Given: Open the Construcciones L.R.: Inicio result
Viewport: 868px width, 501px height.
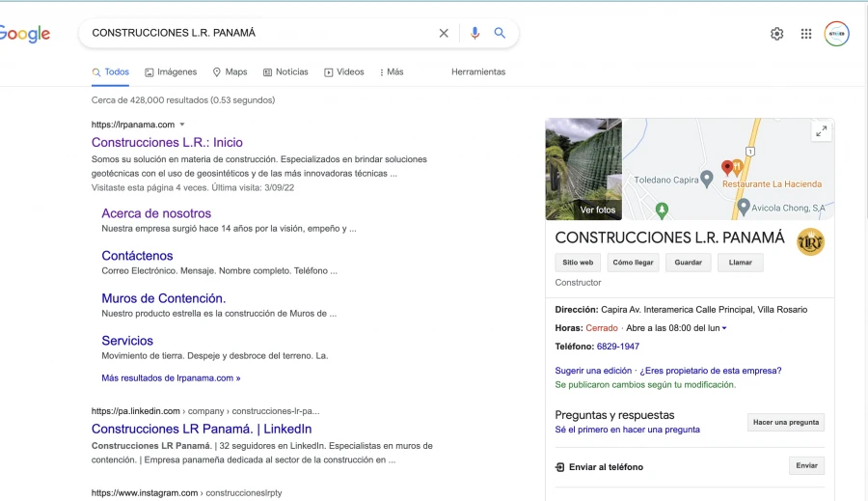Looking at the screenshot, I should pyautogui.click(x=167, y=143).
